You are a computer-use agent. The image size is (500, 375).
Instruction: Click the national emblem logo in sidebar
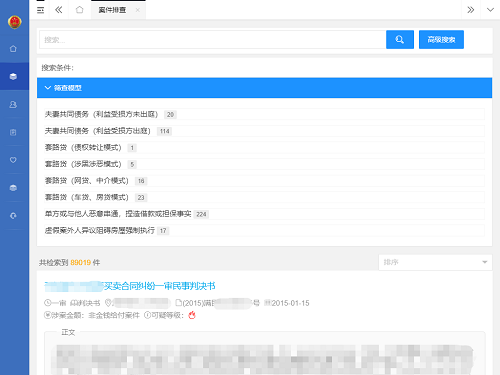click(x=14, y=22)
